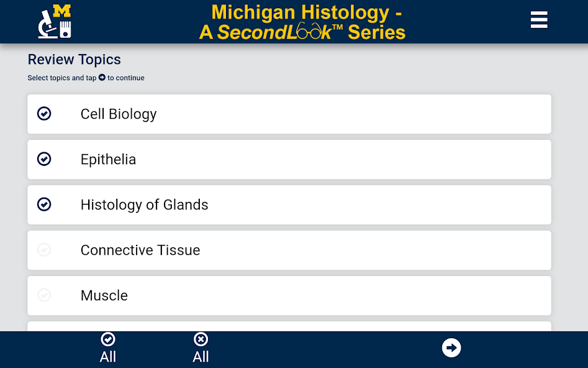Uncheck the Epithelia topic

[44, 159]
